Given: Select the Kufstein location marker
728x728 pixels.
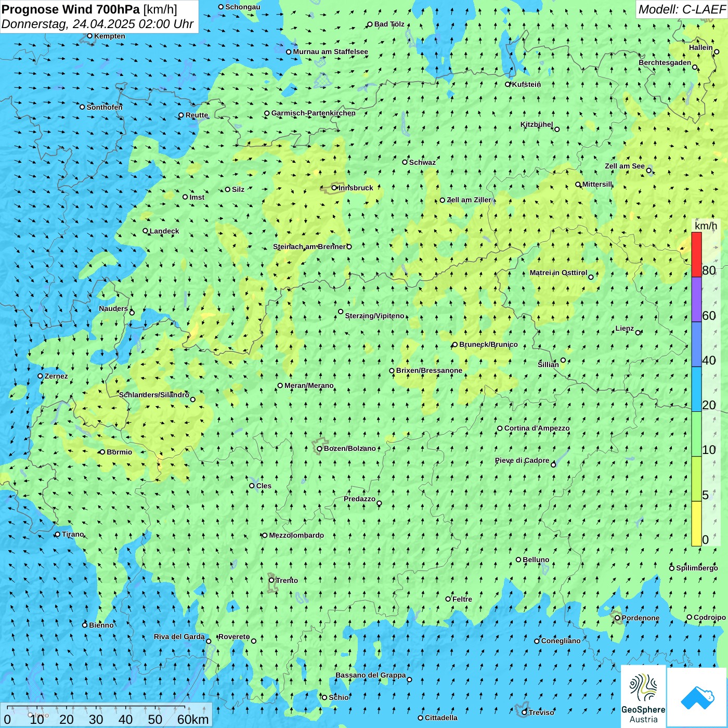Looking at the screenshot, I should tap(508, 84).
